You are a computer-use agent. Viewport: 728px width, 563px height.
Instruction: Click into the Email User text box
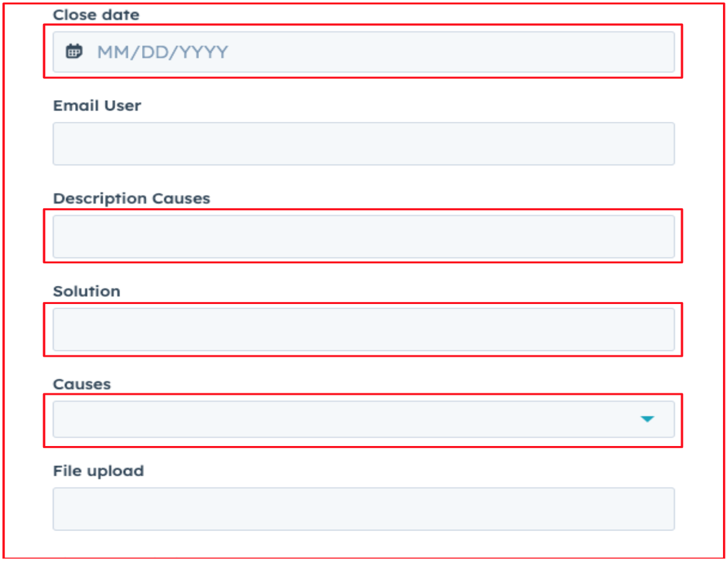pos(363,144)
